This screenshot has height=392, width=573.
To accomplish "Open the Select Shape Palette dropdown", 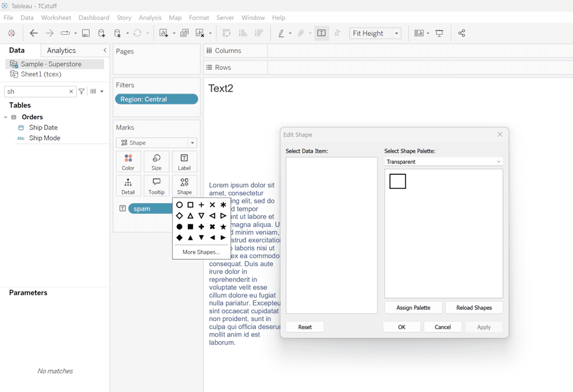I will click(444, 161).
